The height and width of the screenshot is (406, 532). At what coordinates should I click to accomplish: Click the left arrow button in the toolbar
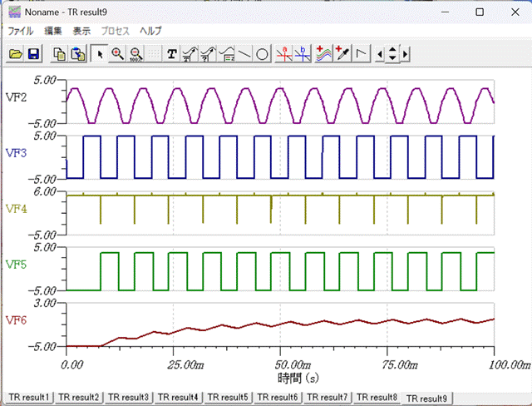(380, 54)
